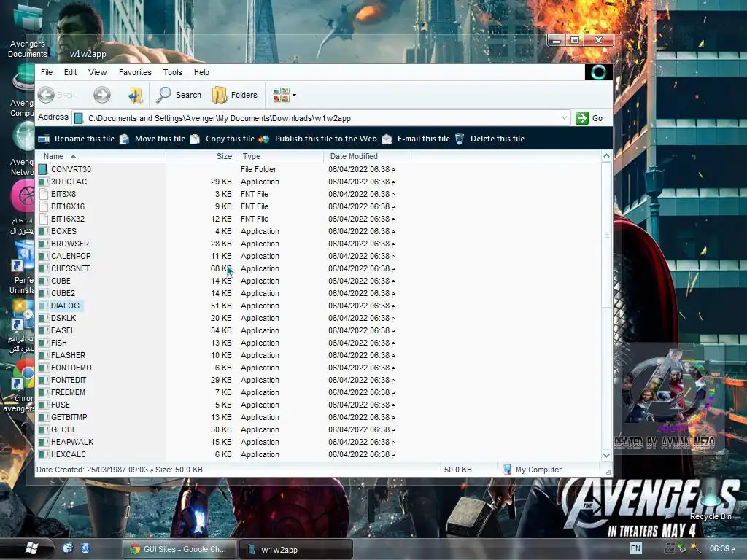This screenshot has width=747, height=560.
Task: Click the 06:39 taskbar clock
Action: (x=722, y=548)
